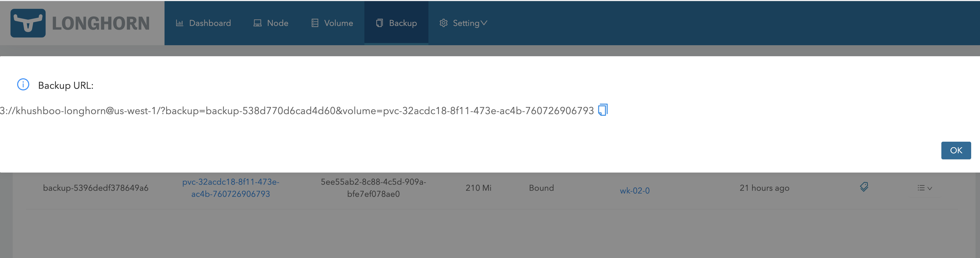Switch to the Volume tab

pos(338,23)
